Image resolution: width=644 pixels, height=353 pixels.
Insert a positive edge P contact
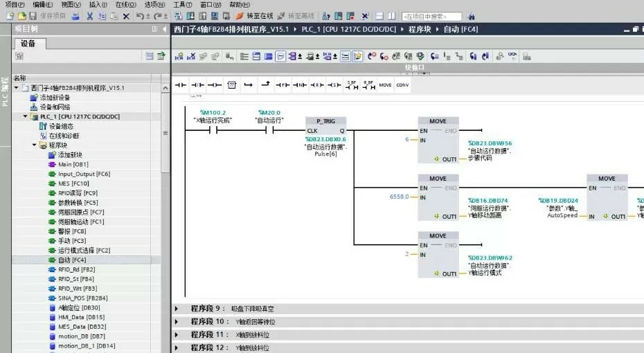pos(283,85)
